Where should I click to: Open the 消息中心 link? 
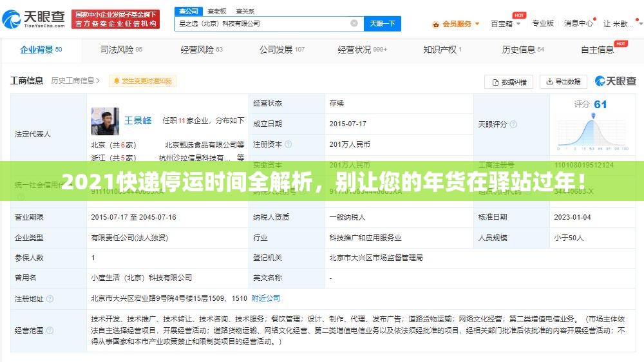coord(578,23)
